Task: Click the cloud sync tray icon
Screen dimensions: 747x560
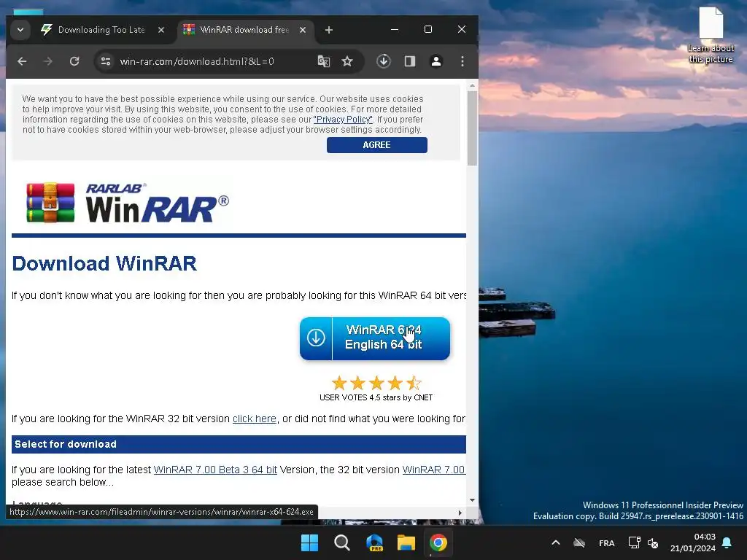Action: click(x=579, y=542)
